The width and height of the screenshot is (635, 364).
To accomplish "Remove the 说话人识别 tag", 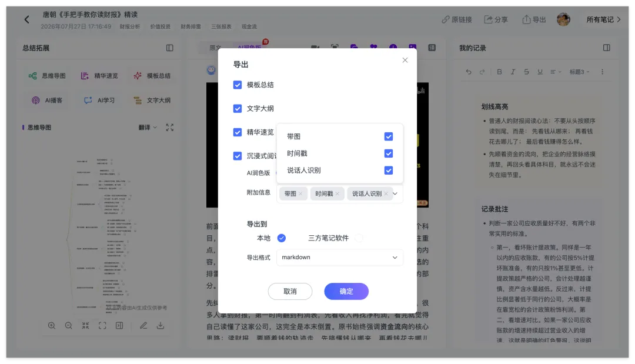I will [386, 193].
